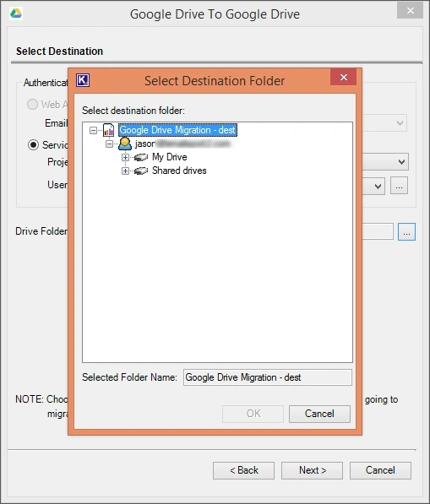Select the Web Authentication radio button

(32, 104)
